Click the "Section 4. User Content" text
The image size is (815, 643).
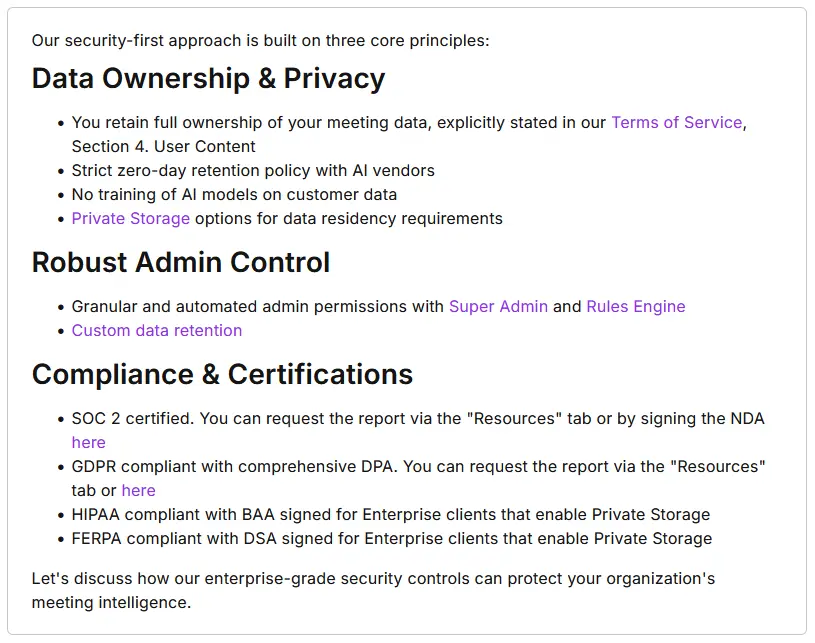point(163,146)
